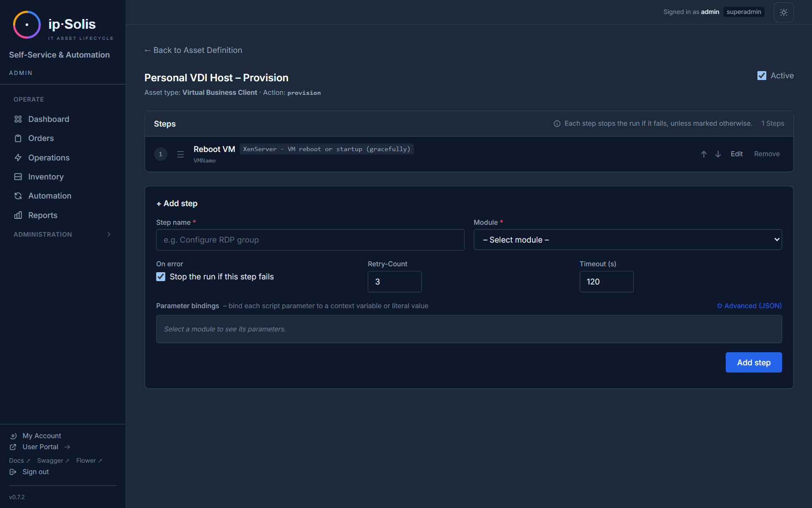Edit the Reboot VM step
Viewport: 812px width, 508px height.
(736, 154)
